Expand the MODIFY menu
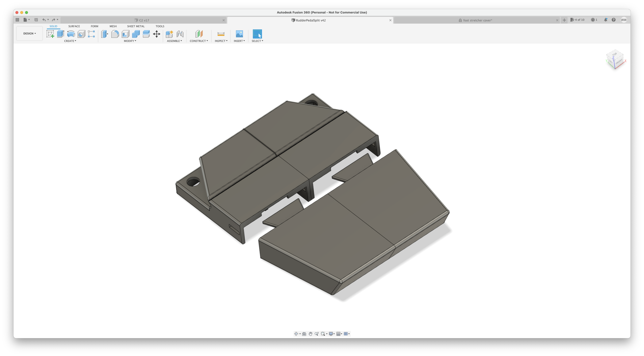 (130, 41)
